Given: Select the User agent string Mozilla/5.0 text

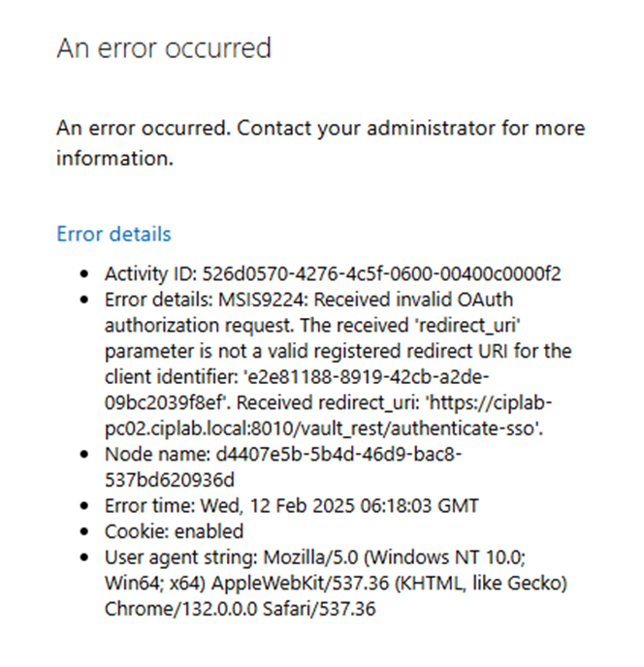Looking at the screenshot, I should (x=232, y=557).
